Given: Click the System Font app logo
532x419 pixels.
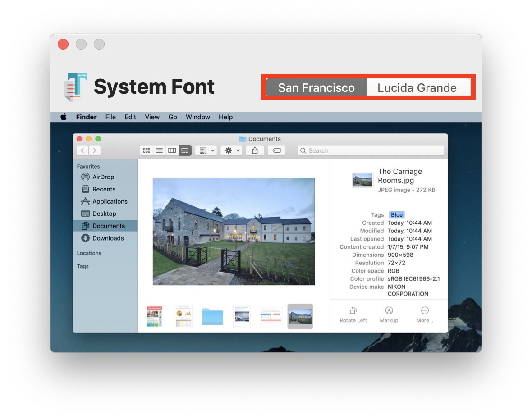Looking at the screenshot, I should [76, 87].
